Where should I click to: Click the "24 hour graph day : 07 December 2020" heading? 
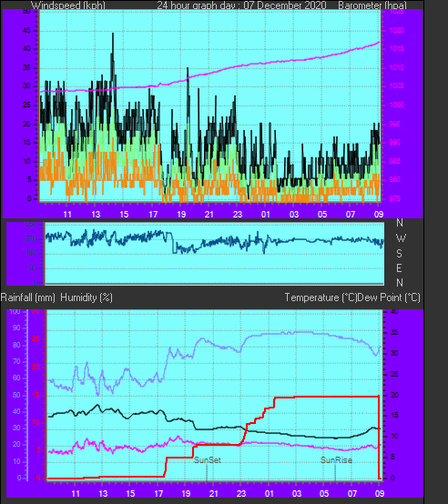(x=241, y=5)
